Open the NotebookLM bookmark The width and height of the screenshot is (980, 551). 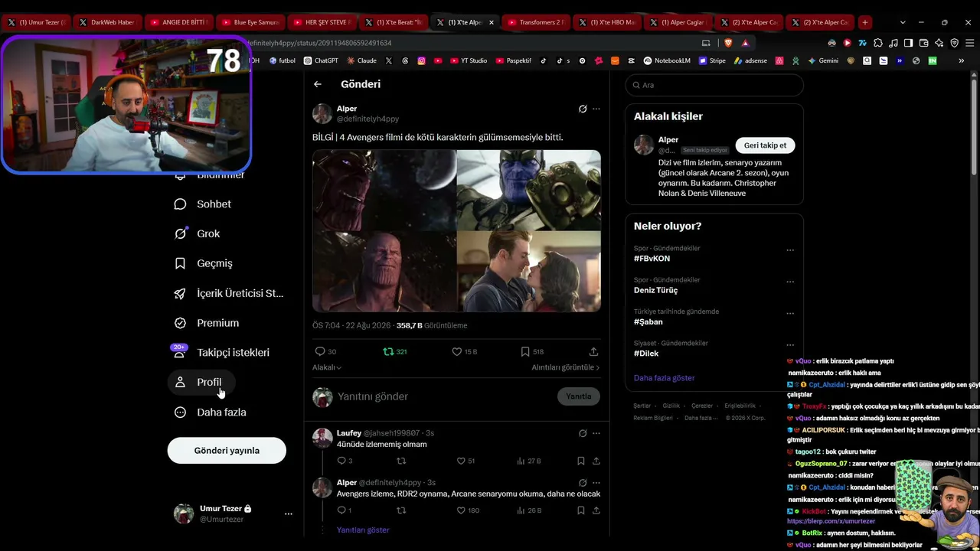[667, 60]
